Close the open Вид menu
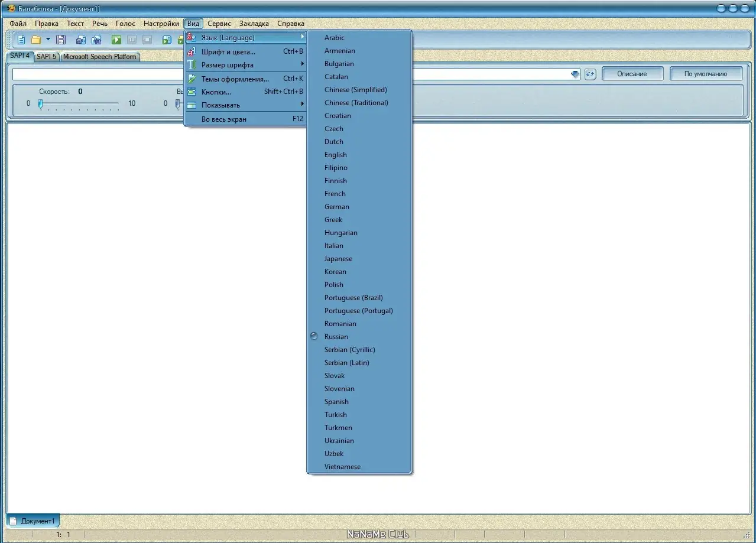 pyautogui.click(x=193, y=24)
